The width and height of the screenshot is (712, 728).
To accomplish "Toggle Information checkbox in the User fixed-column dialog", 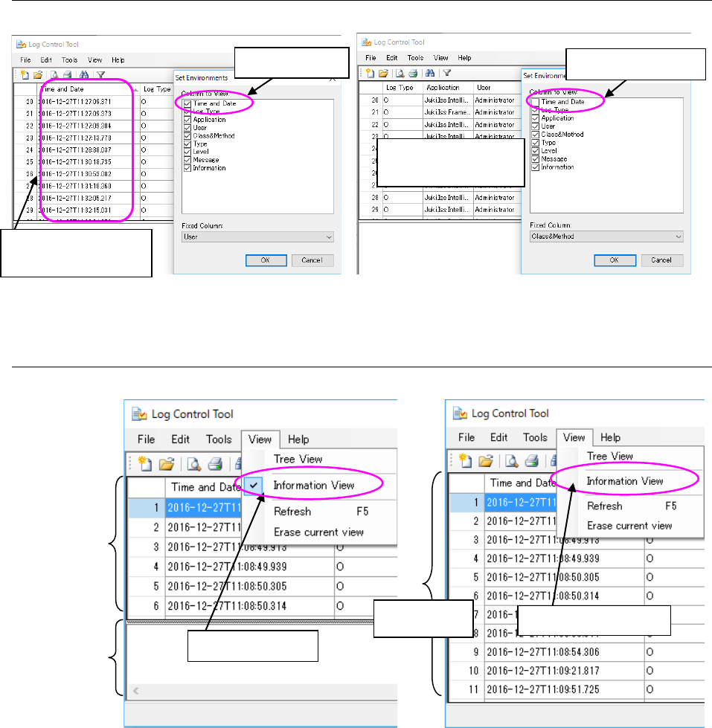I will point(187,167).
